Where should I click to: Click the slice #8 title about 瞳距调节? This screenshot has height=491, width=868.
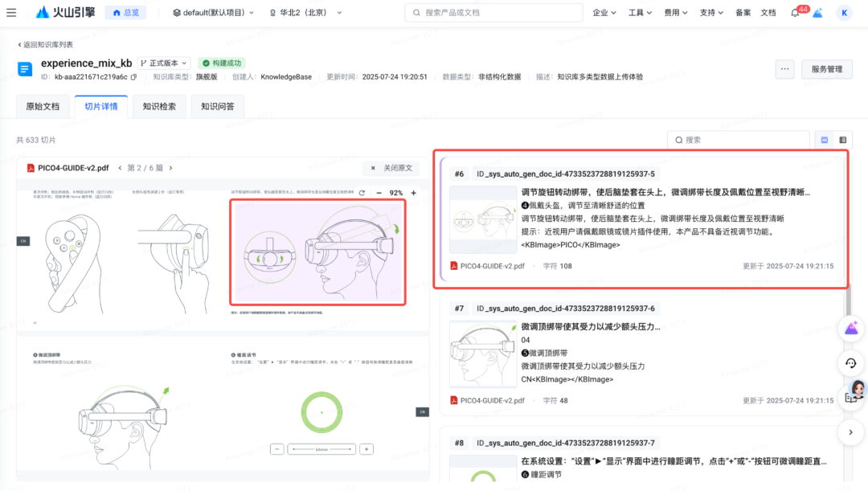674,461
